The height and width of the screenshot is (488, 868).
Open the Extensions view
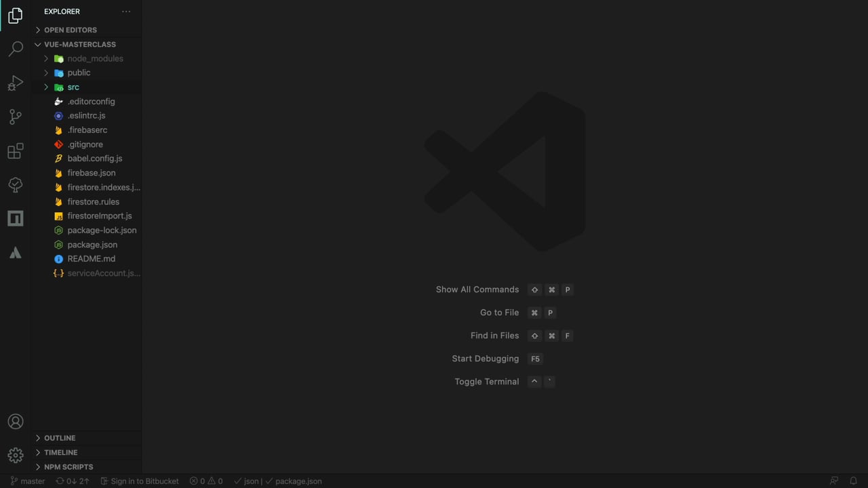coord(15,150)
